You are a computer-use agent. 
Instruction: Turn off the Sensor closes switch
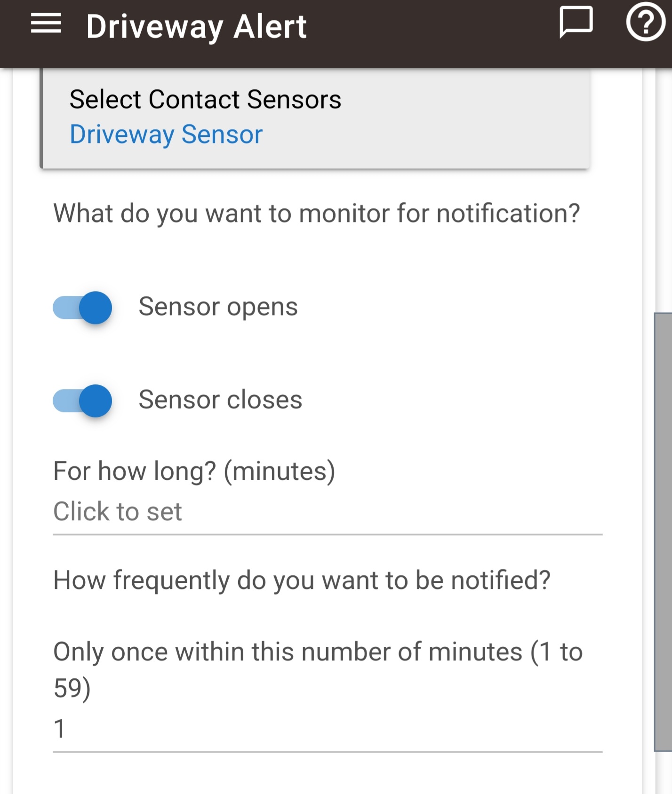[x=82, y=401]
